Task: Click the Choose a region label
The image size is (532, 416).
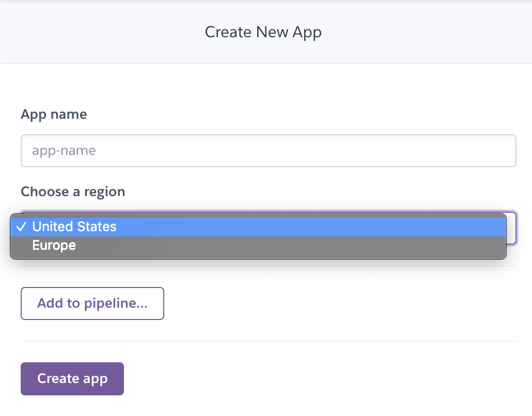Action: pos(73,191)
